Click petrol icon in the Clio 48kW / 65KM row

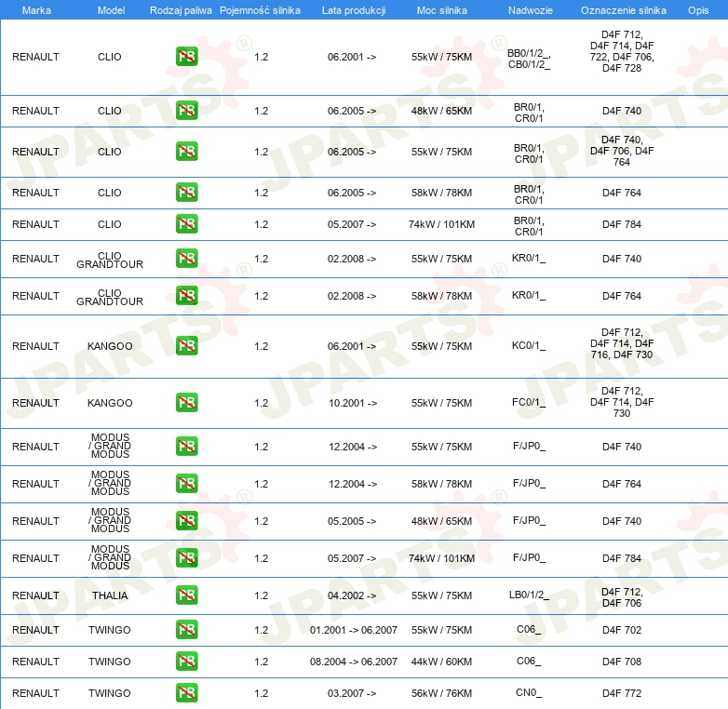pos(186,111)
